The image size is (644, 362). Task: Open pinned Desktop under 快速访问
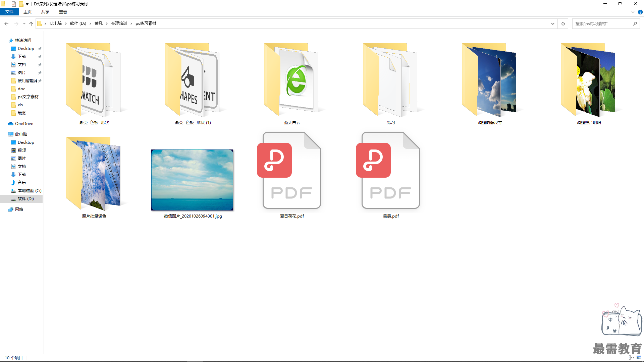pyautogui.click(x=26, y=49)
